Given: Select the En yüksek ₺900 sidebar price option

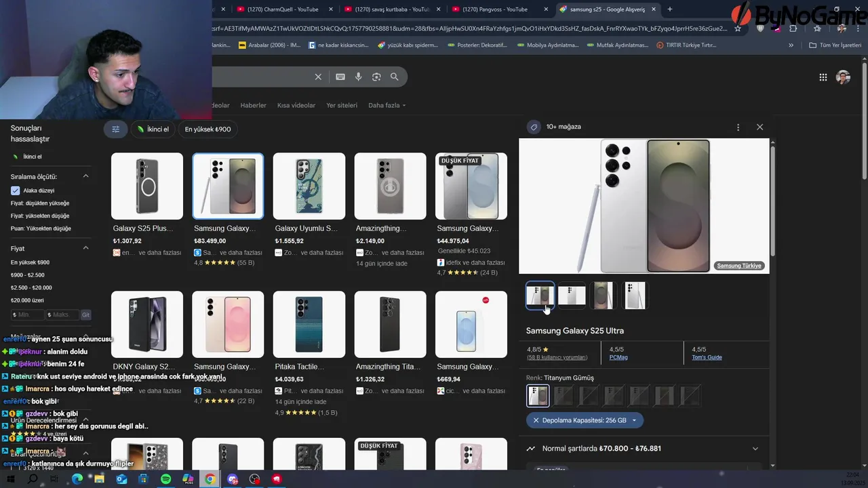Looking at the screenshot, I should coord(30,262).
